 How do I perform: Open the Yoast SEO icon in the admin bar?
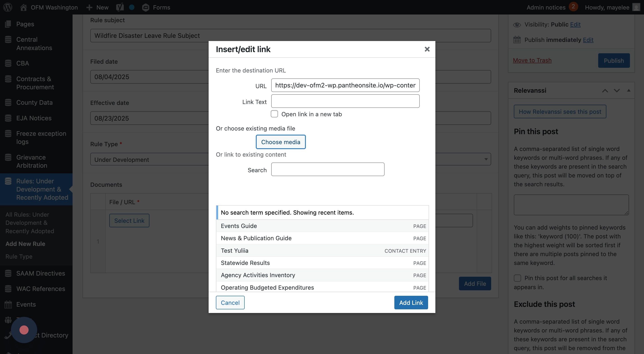[120, 7]
